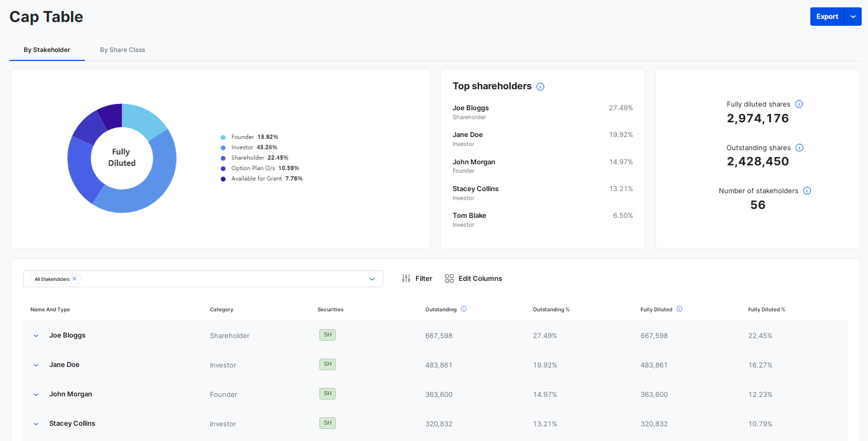Open the stakeholders selection dropdown
The width and height of the screenshot is (868, 441).
pos(372,279)
